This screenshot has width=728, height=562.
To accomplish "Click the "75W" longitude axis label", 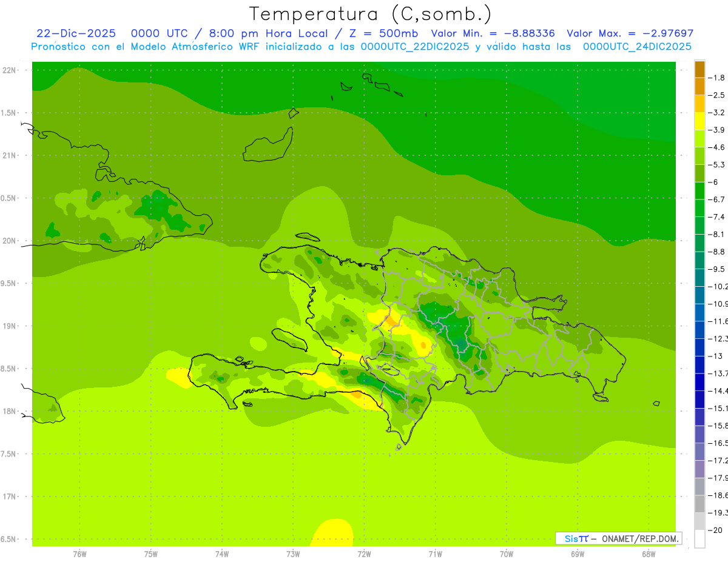I will pos(150,554).
